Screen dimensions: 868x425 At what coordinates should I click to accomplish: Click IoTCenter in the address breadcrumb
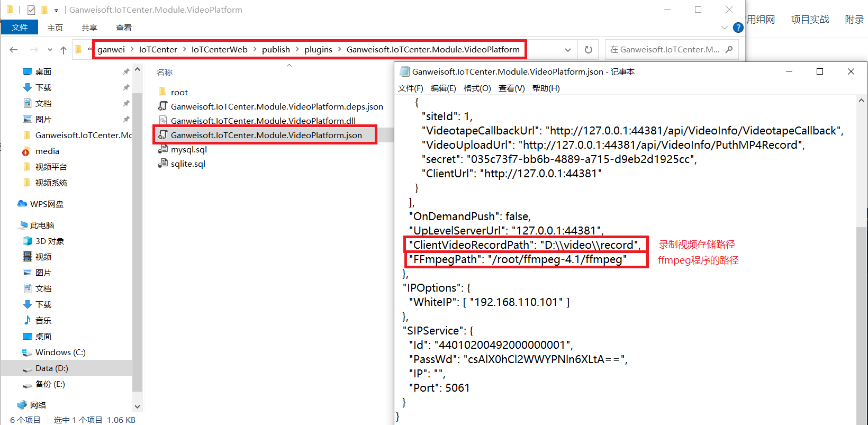click(x=158, y=49)
